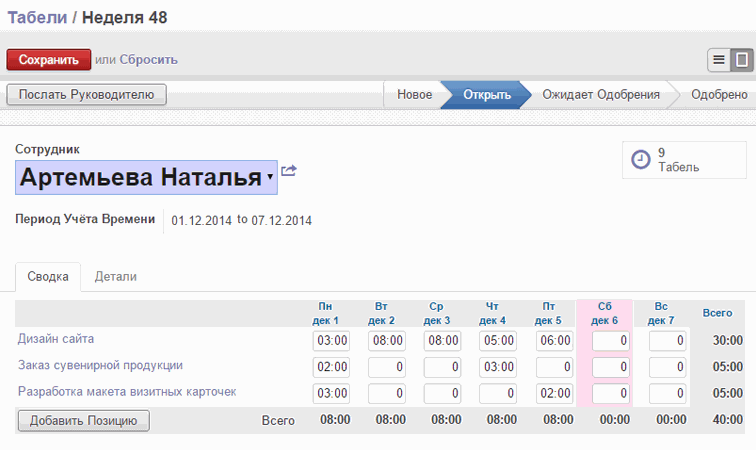Open the Дизайн сайта project link
756x450 pixels.
56,339
